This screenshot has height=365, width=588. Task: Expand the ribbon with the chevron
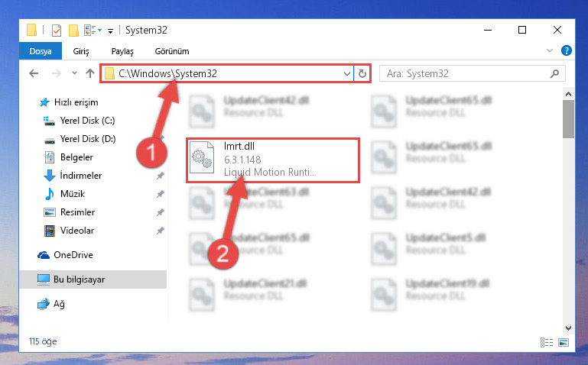549,50
